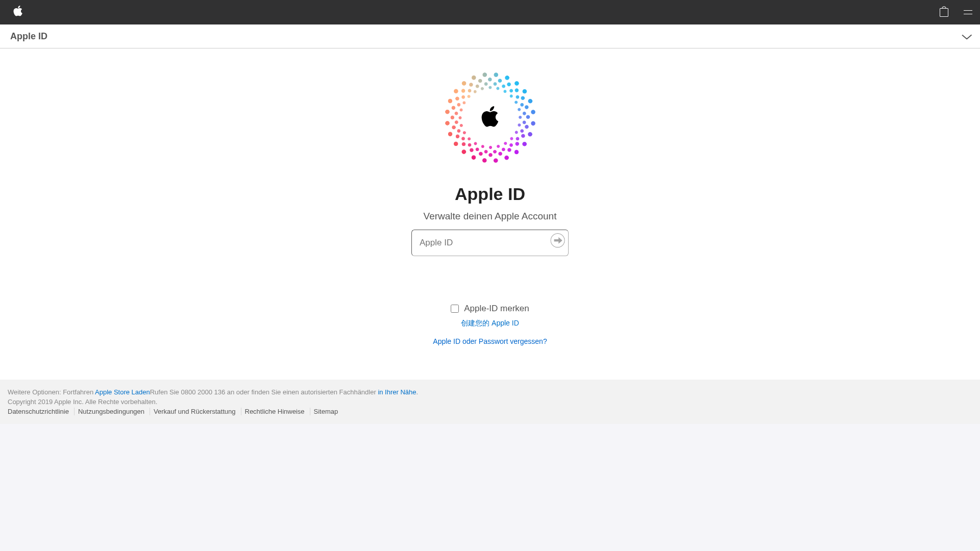The width and height of the screenshot is (980, 551).
Task: Click Apple ID oder Passwort vergessen link
Action: (x=490, y=341)
